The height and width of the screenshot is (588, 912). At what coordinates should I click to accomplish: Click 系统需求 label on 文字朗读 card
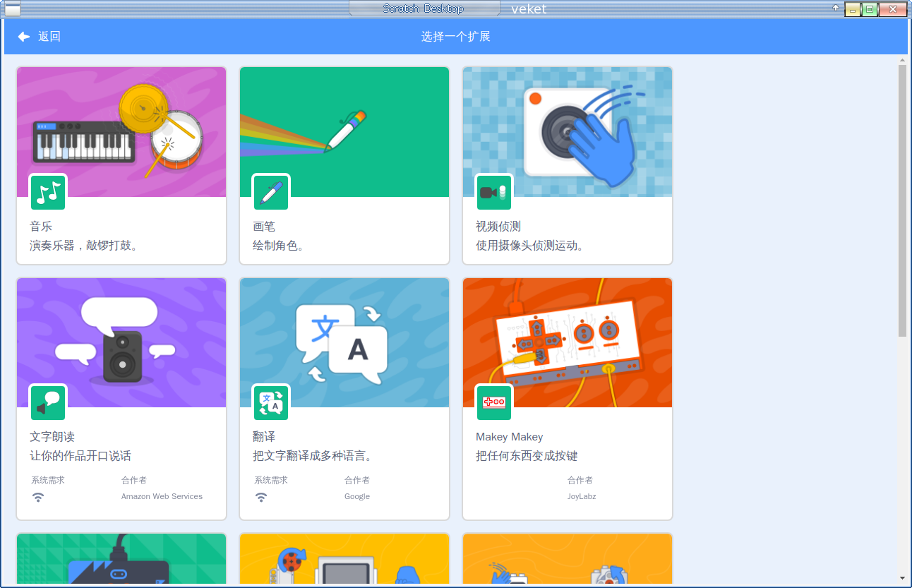click(x=48, y=480)
